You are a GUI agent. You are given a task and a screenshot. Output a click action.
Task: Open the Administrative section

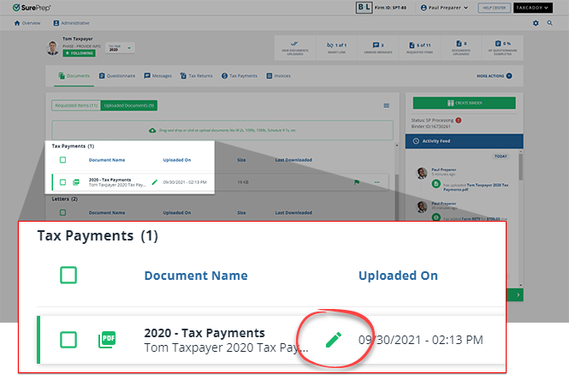pyautogui.click(x=72, y=23)
